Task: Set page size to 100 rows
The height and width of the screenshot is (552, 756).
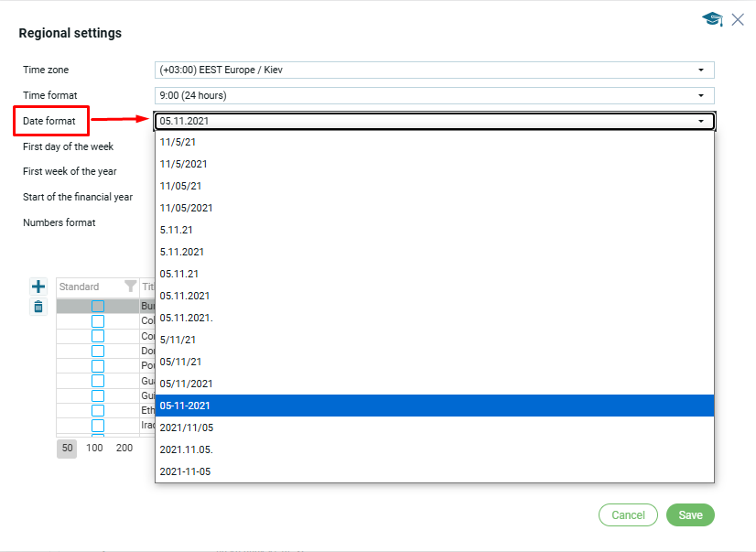Action: tap(94, 449)
